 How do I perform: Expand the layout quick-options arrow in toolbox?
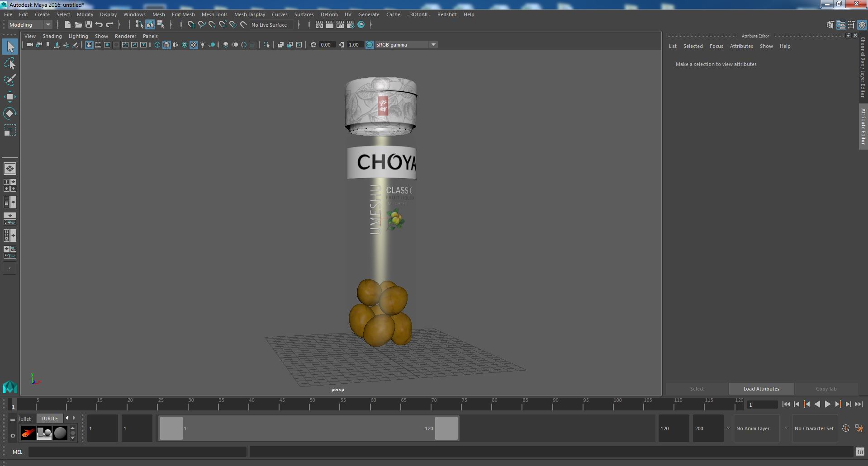click(x=10, y=268)
